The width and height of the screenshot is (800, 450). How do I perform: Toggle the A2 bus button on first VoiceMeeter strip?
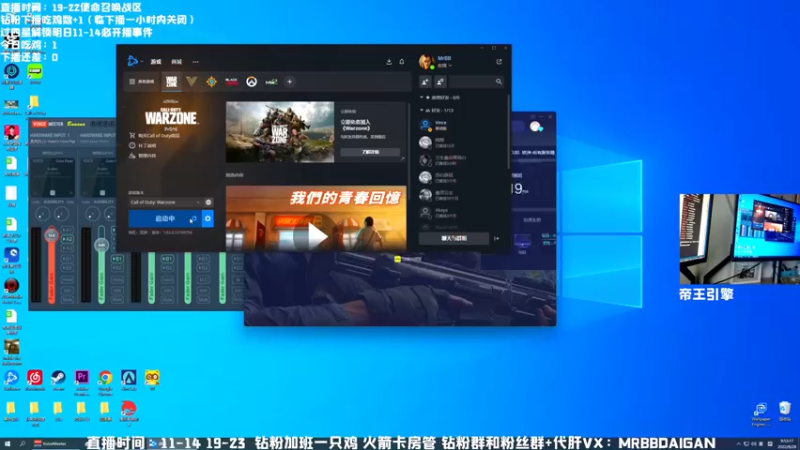pos(67,239)
